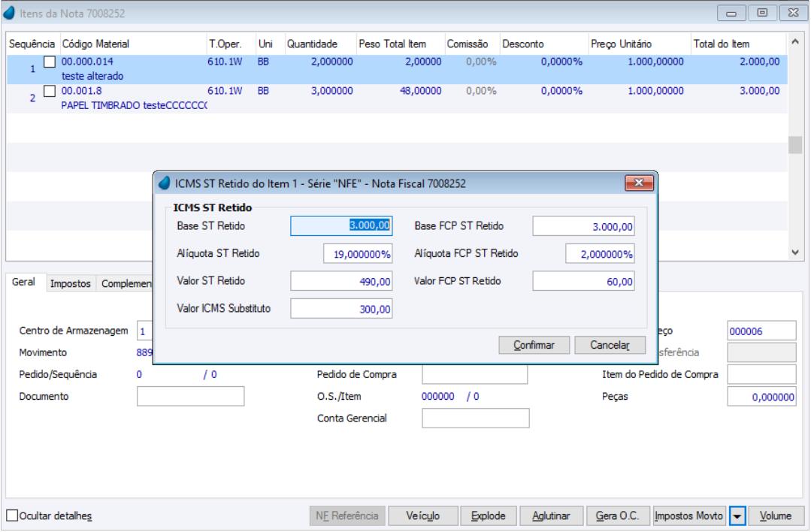Click the Aglutinar button

click(x=552, y=516)
